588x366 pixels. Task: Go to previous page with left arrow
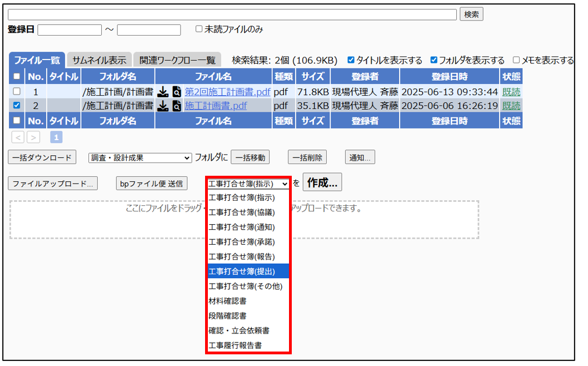click(x=18, y=137)
